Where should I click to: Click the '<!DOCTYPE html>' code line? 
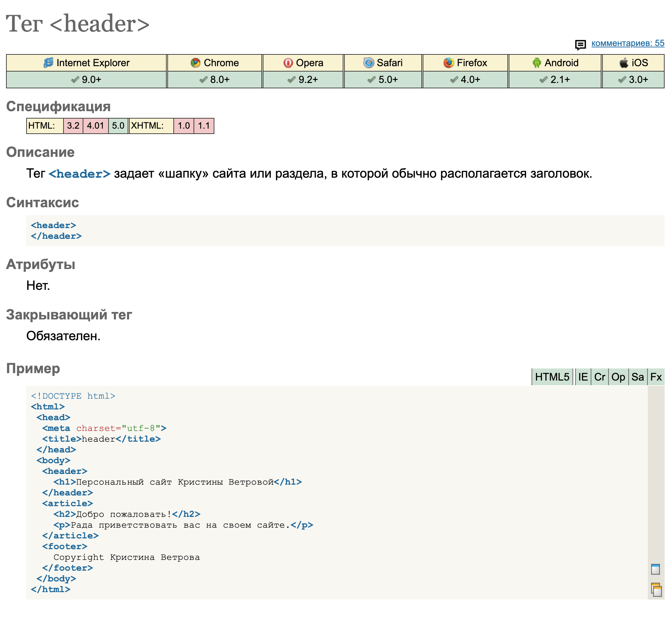coord(73,396)
